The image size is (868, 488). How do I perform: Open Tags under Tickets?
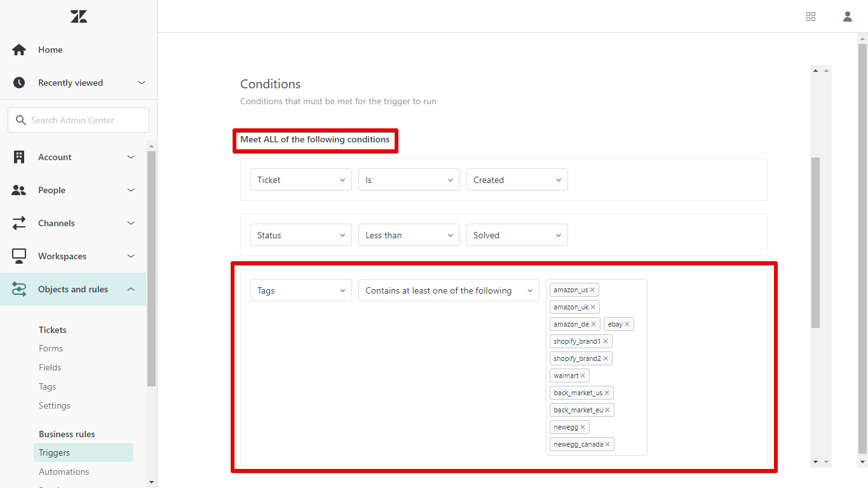tap(48, 386)
